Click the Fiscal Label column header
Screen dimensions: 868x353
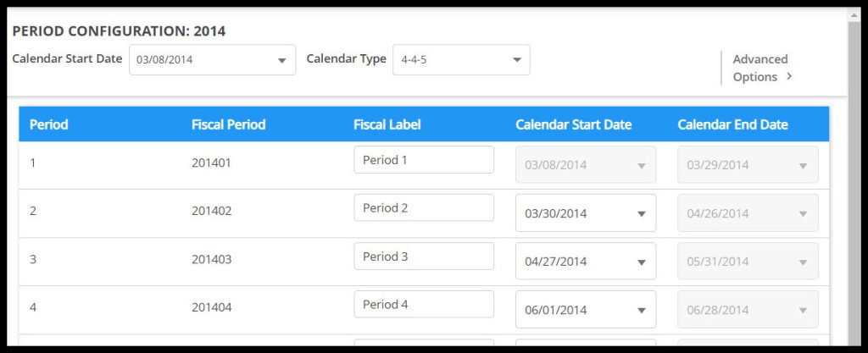(387, 124)
